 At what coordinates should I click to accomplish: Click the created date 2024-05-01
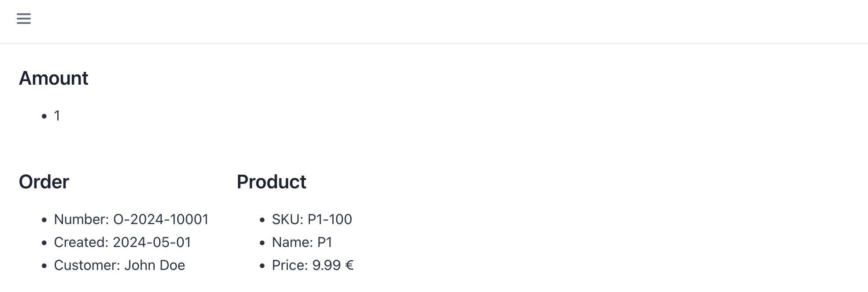click(152, 243)
